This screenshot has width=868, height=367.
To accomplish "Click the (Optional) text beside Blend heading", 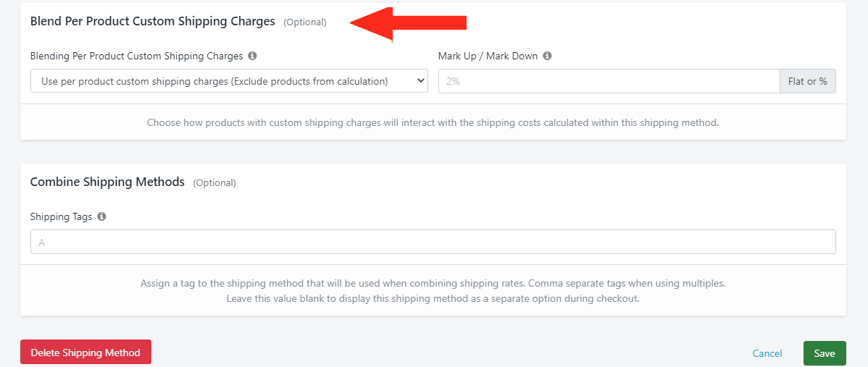I will pos(305,22).
